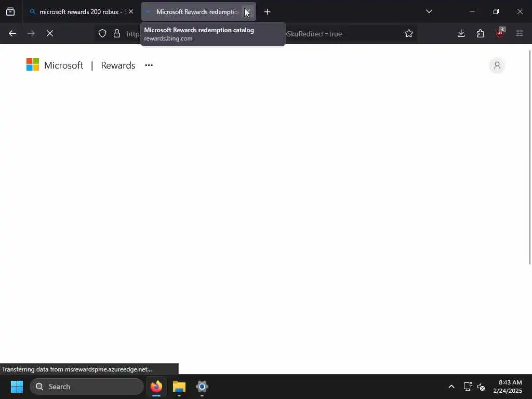Restore down the Firefox window
532x399 pixels.
(496, 11)
